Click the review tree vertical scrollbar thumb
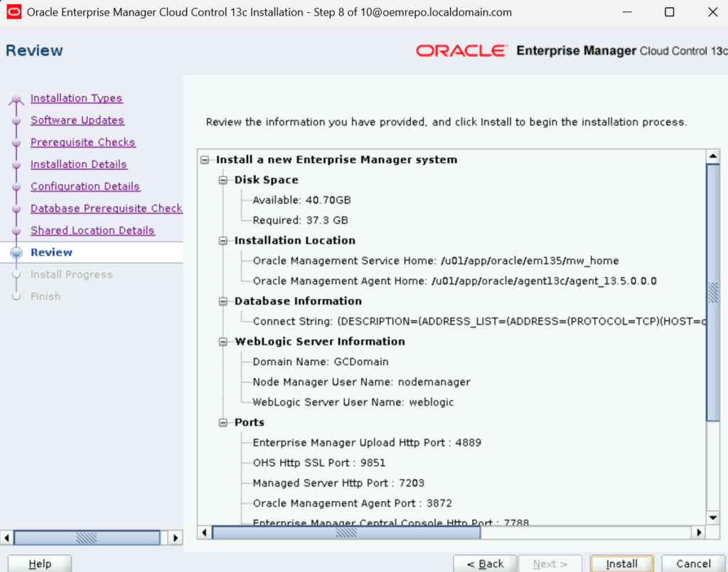 [712, 292]
